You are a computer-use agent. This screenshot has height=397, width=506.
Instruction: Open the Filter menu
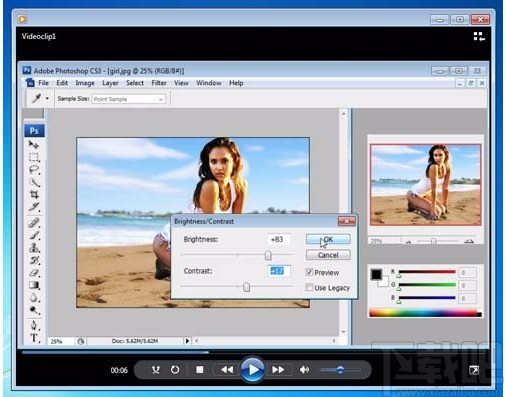coord(159,83)
